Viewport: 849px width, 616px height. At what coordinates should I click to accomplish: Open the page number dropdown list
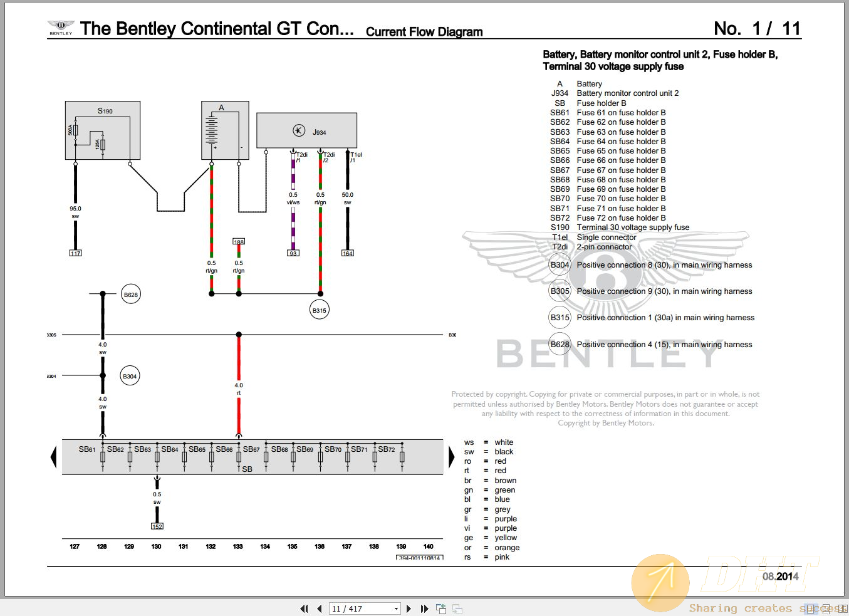(x=396, y=608)
